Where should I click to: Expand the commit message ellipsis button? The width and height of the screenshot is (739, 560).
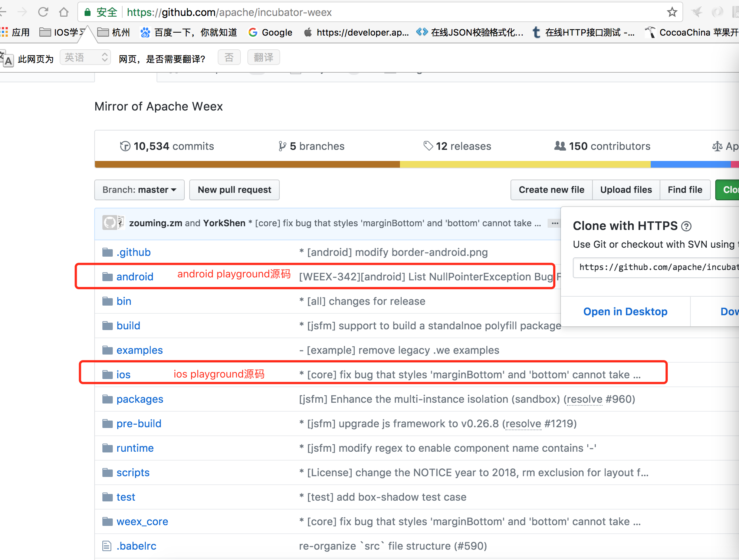point(555,223)
